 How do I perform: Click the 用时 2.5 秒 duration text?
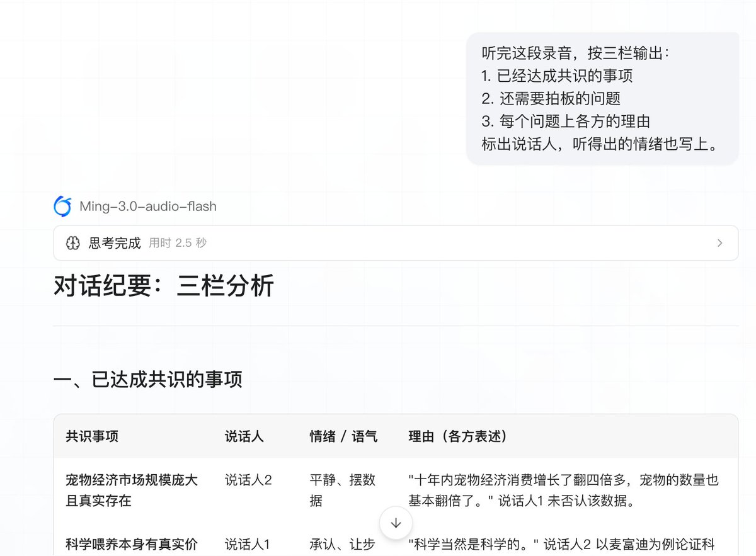(x=178, y=243)
